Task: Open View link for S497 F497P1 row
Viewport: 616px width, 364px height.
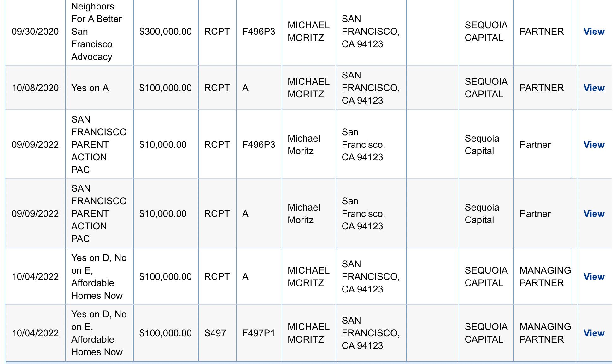Action: pos(594,333)
